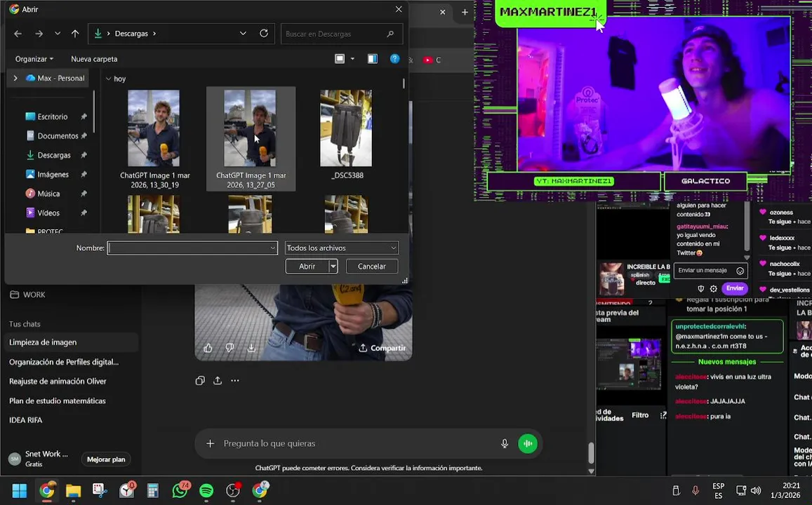
Task: Start dictation with the microphone icon
Action: 505,443
